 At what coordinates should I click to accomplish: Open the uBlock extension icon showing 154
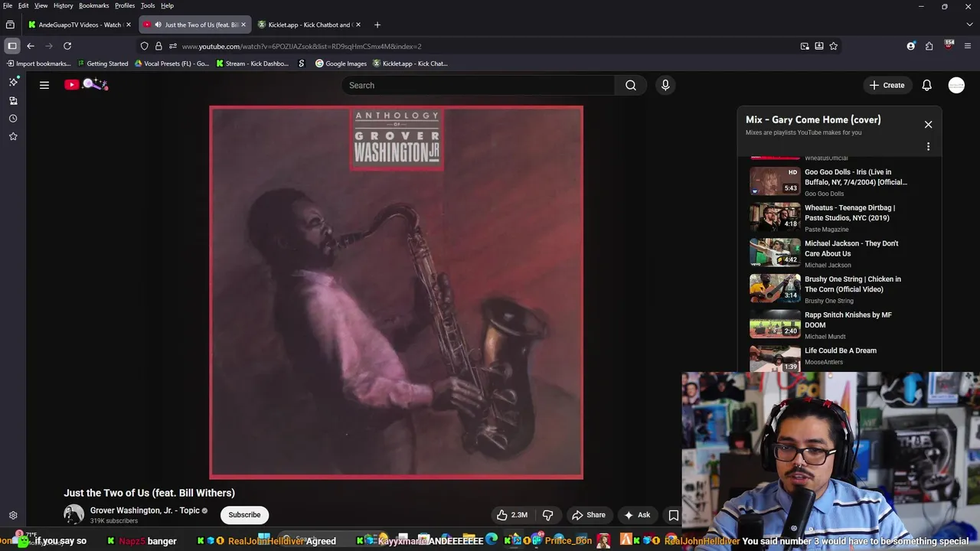pyautogui.click(x=949, y=45)
